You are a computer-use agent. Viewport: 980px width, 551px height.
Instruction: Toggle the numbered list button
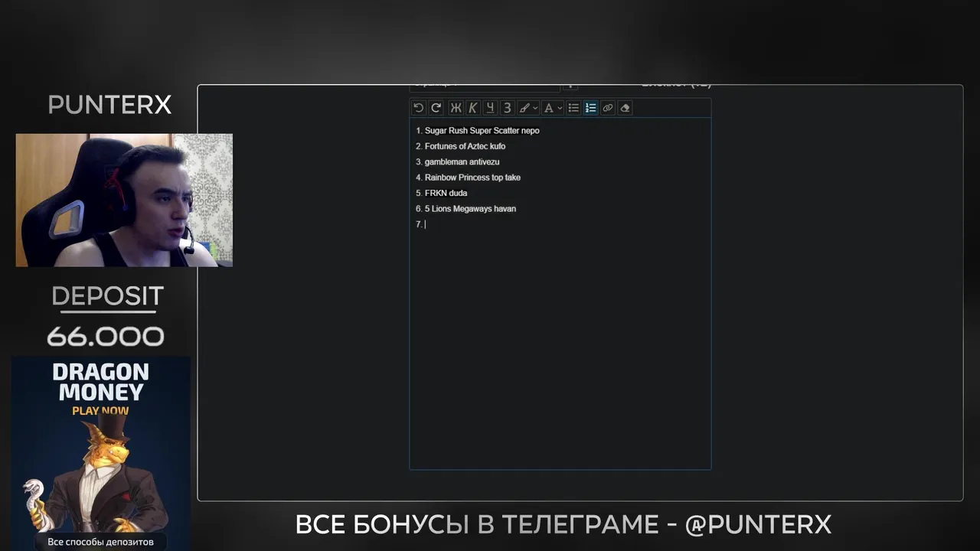pyautogui.click(x=590, y=108)
